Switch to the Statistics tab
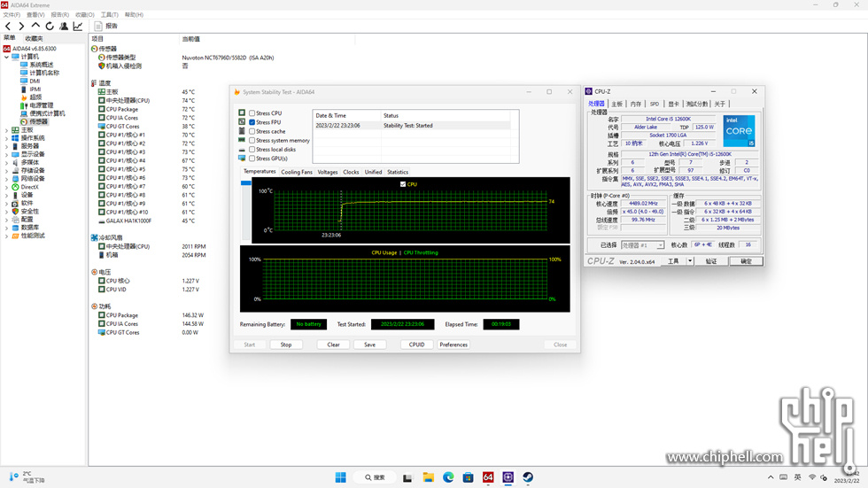The width and height of the screenshot is (868, 488). (398, 172)
